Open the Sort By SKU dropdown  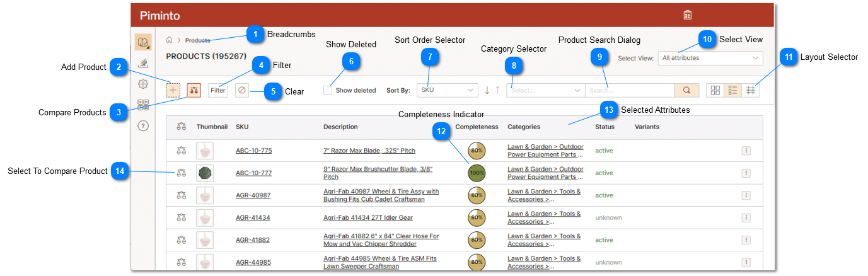448,90
